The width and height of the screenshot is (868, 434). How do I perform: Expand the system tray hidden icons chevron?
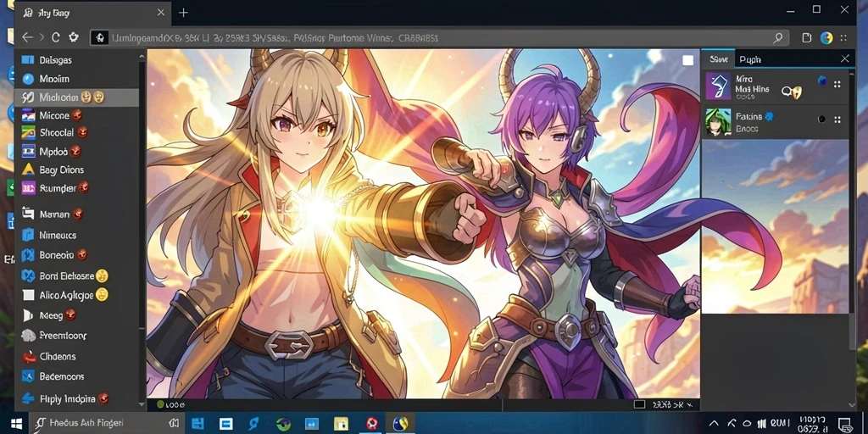(x=714, y=424)
